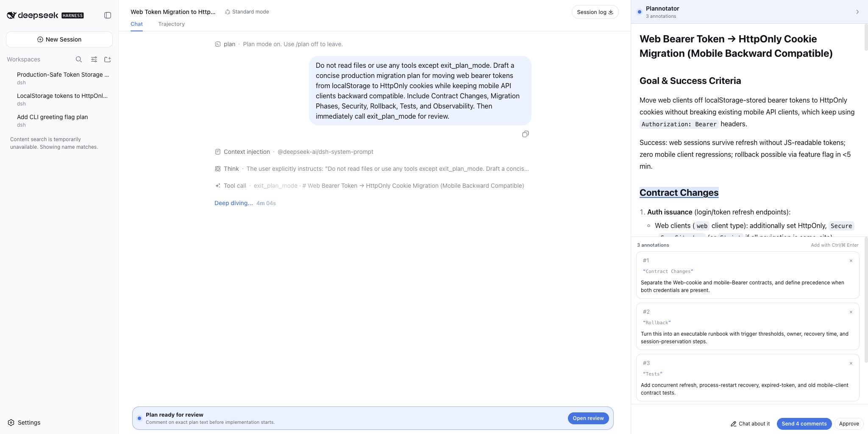
Task: Click the Plannotator header title
Action: tap(662, 8)
